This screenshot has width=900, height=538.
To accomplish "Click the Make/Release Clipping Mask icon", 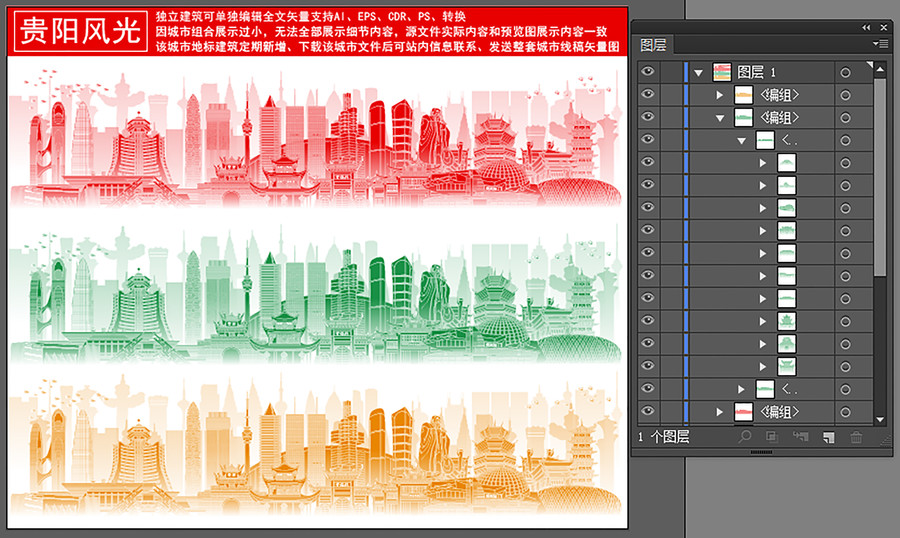I will click(772, 437).
